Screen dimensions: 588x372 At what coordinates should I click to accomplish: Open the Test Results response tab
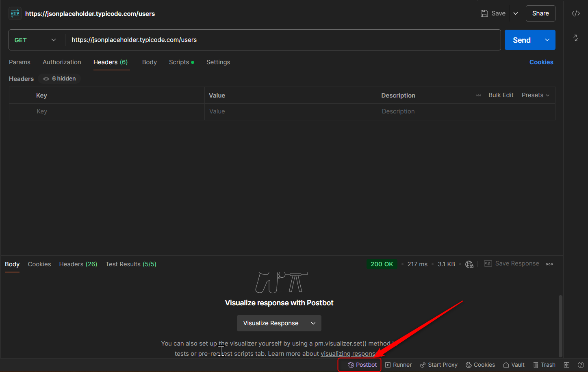(x=131, y=264)
